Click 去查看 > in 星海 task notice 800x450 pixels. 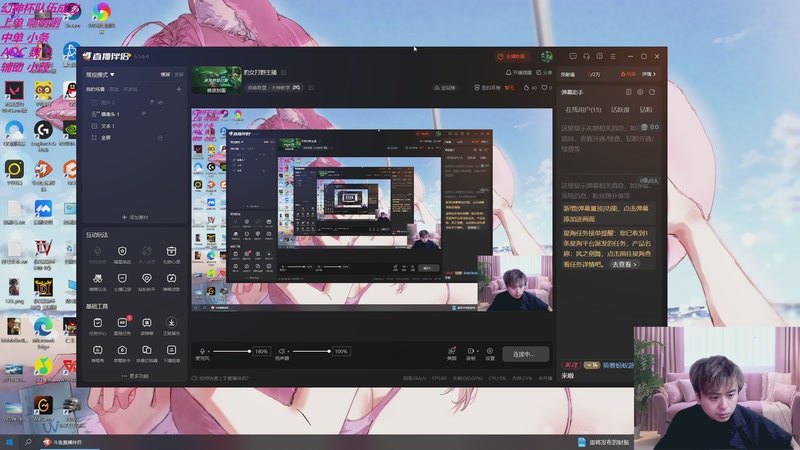click(624, 264)
